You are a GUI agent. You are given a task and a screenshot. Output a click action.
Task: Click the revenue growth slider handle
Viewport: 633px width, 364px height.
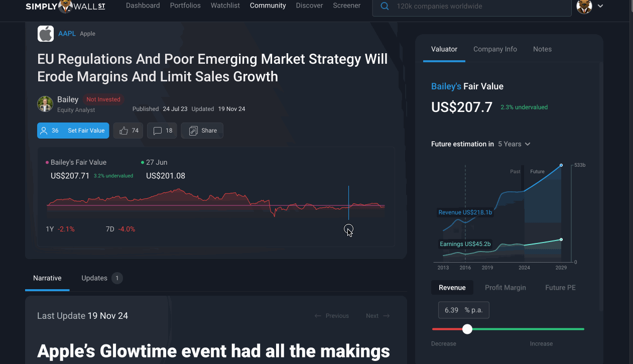pos(467,329)
